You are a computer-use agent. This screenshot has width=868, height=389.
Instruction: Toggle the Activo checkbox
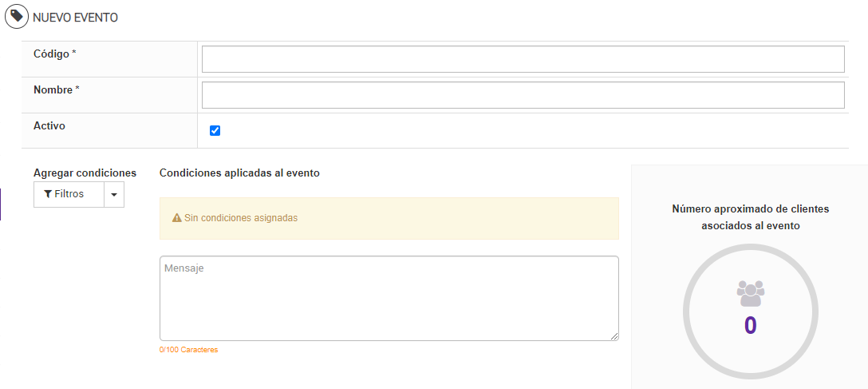point(215,131)
